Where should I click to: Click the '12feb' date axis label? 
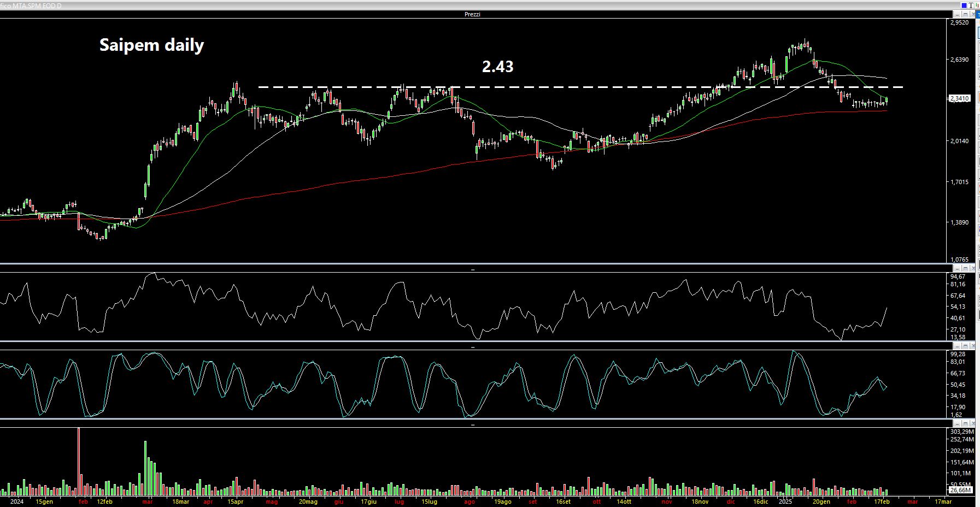(x=104, y=502)
